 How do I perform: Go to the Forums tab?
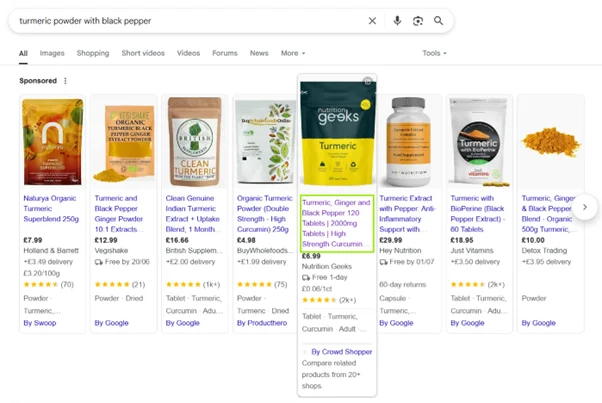click(x=225, y=53)
